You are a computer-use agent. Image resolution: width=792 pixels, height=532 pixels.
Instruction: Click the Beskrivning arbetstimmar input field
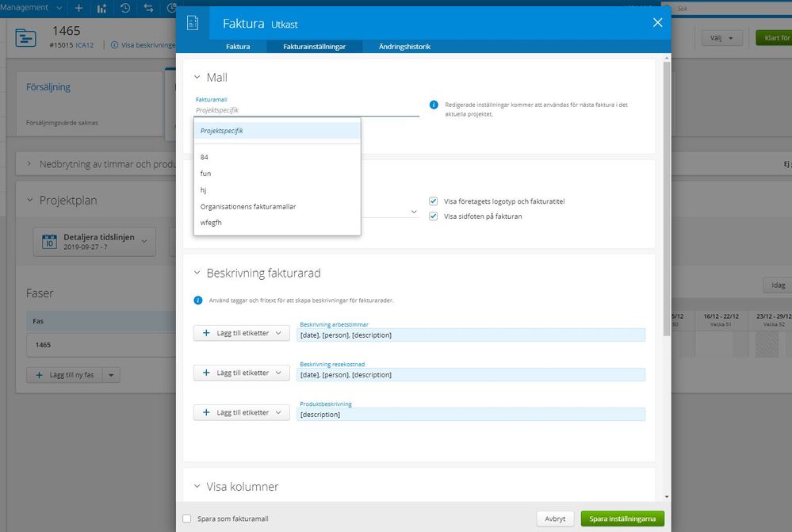471,335
